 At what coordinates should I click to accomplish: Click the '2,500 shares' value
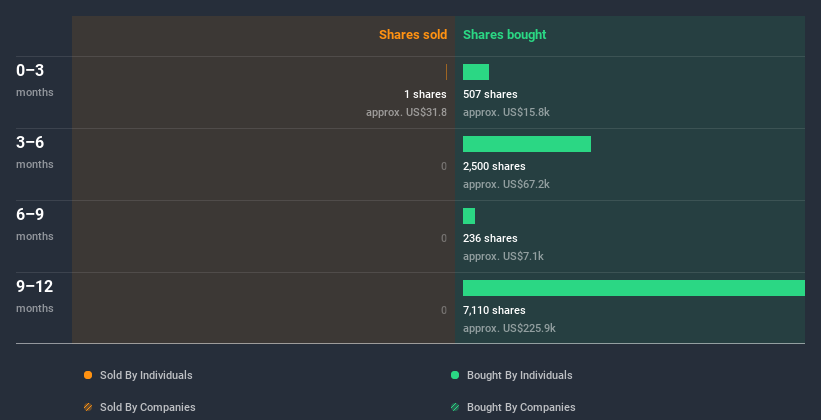click(494, 167)
